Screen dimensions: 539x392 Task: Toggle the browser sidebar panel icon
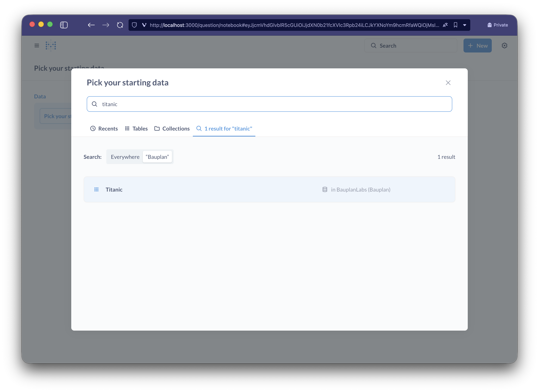pyautogui.click(x=64, y=25)
